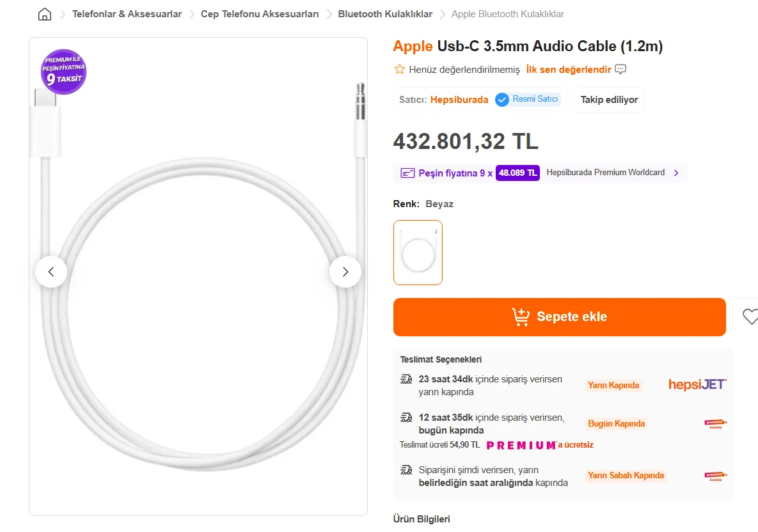Go to Bluetooth Kulaklıklar category
The image size is (758, 532).
[385, 14]
